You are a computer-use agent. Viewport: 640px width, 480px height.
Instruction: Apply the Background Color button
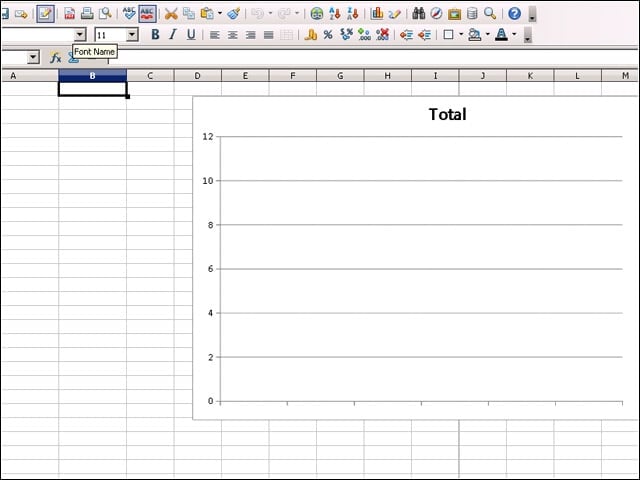point(475,35)
